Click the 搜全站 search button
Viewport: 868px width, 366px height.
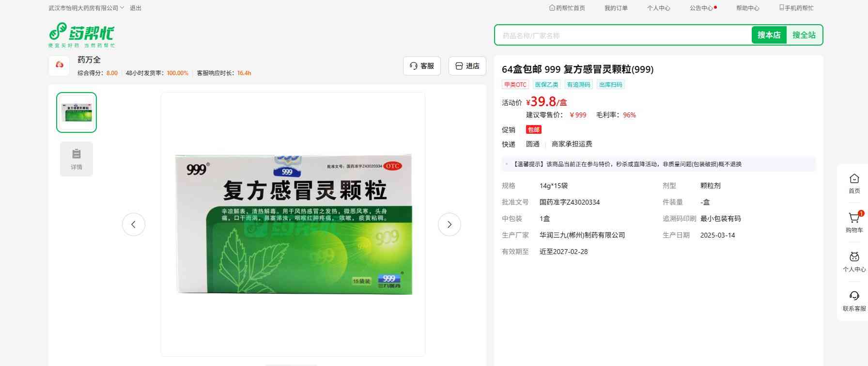pyautogui.click(x=804, y=35)
